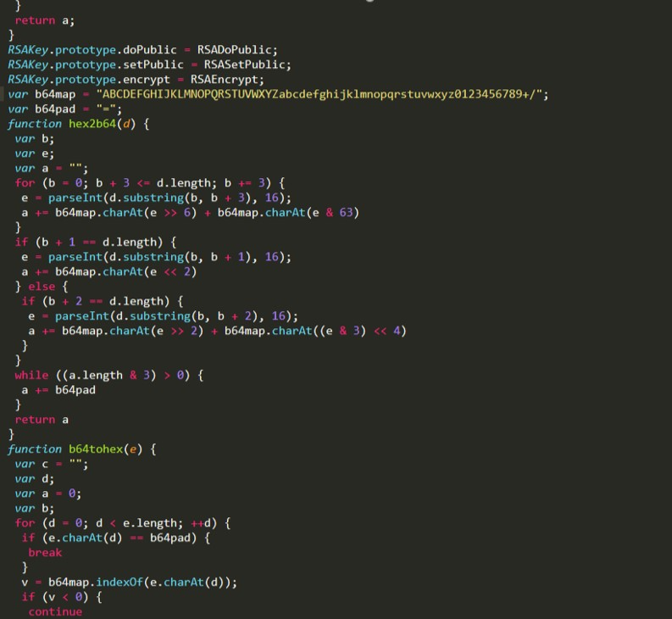Click the 'return a;' line at the top
The width and height of the screenshot is (672, 619).
coord(45,20)
